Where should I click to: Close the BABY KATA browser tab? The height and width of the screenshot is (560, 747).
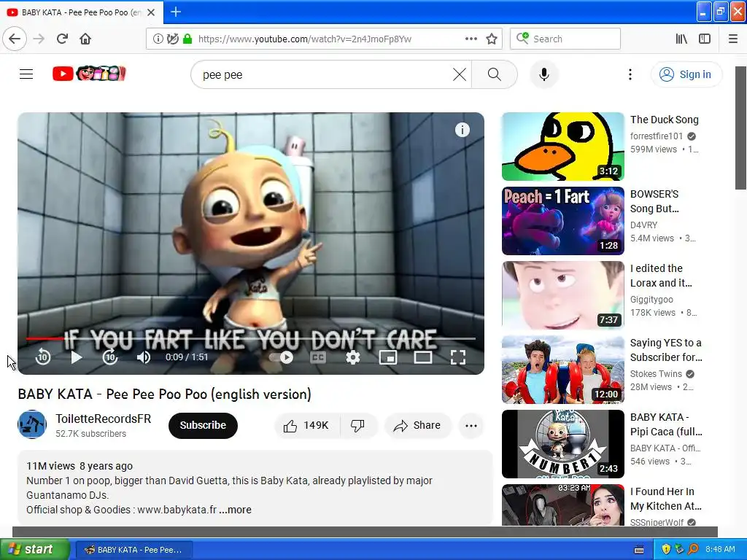pyautogui.click(x=151, y=12)
